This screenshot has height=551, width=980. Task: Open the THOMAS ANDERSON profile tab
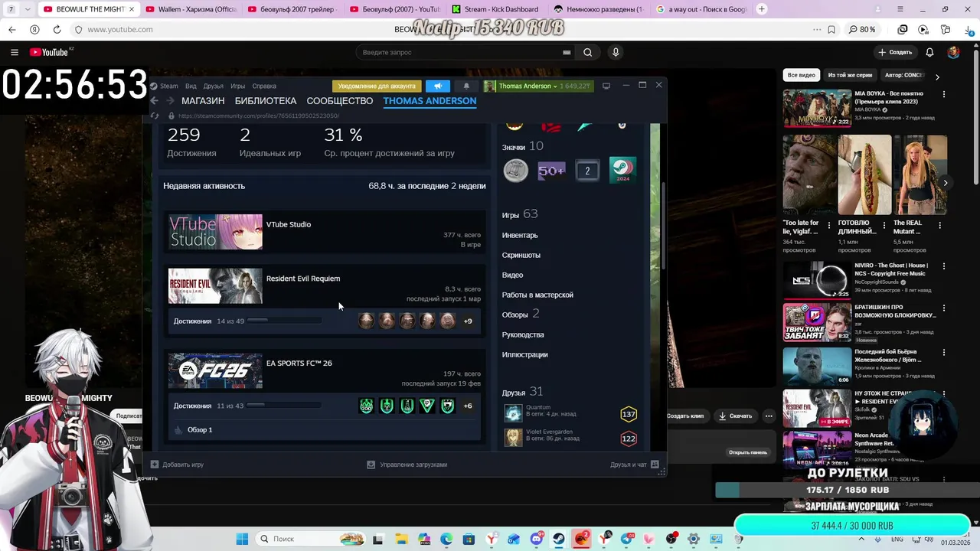tap(430, 101)
